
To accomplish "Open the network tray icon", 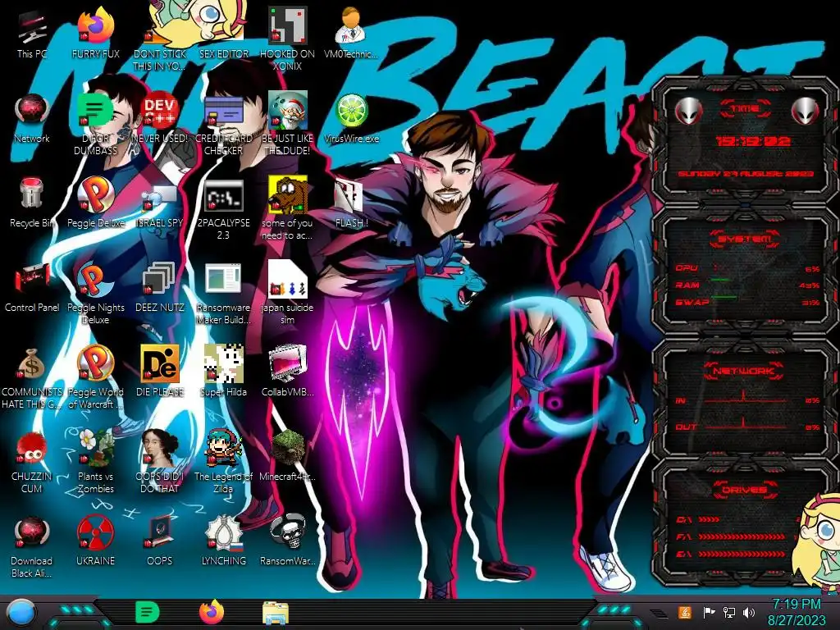I will [728, 612].
